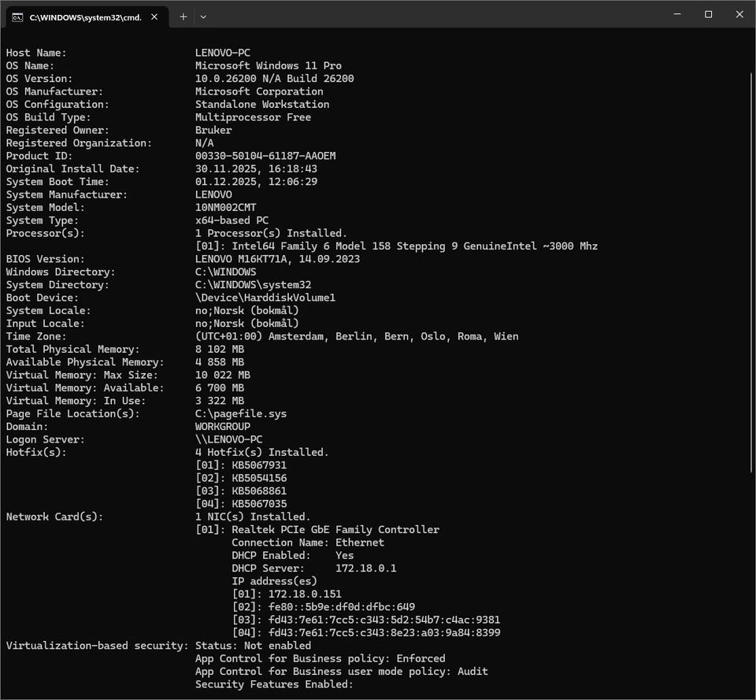Image resolution: width=756 pixels, height=700 pixels.
Task: Click the time zone (UTC+01:00) Amsterdam line
Action: 357,336
